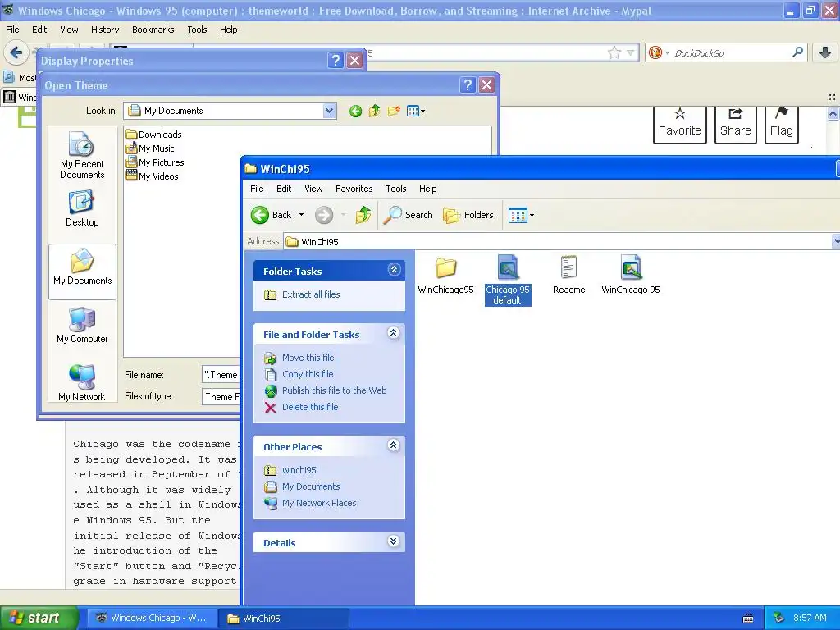Open View Menu icon in Open Theme
The width and height of the screenshot is (840, 630).
pyautogui.click(x=416, y=111)
